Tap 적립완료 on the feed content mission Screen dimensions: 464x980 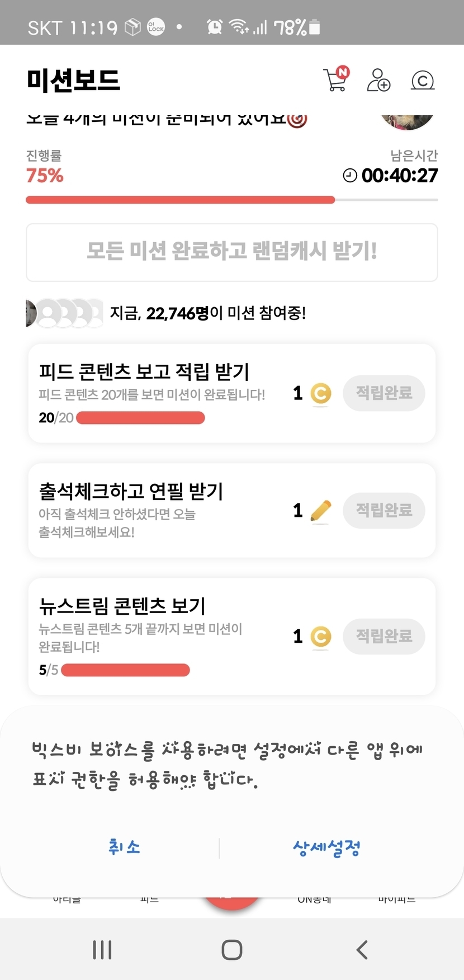coord(384,393)
